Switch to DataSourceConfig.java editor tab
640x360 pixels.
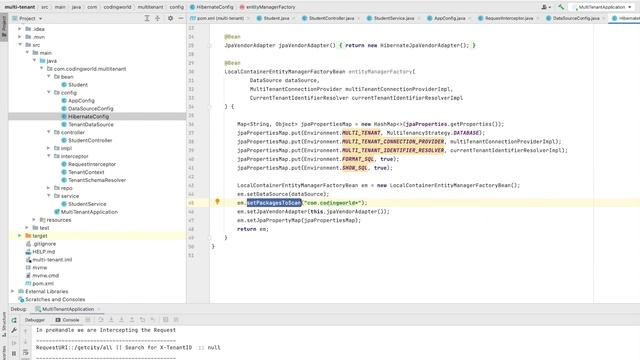click(576, 18)
